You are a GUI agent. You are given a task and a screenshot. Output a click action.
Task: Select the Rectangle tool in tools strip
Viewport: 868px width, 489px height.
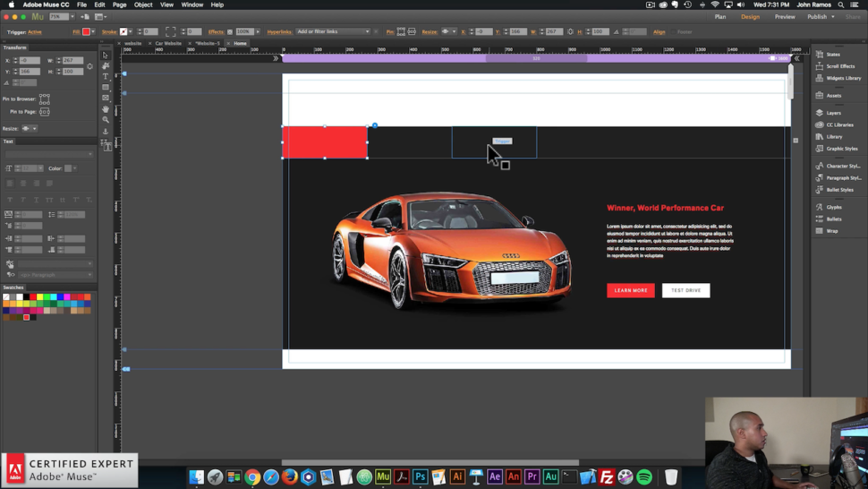click(x=106, y=87)
